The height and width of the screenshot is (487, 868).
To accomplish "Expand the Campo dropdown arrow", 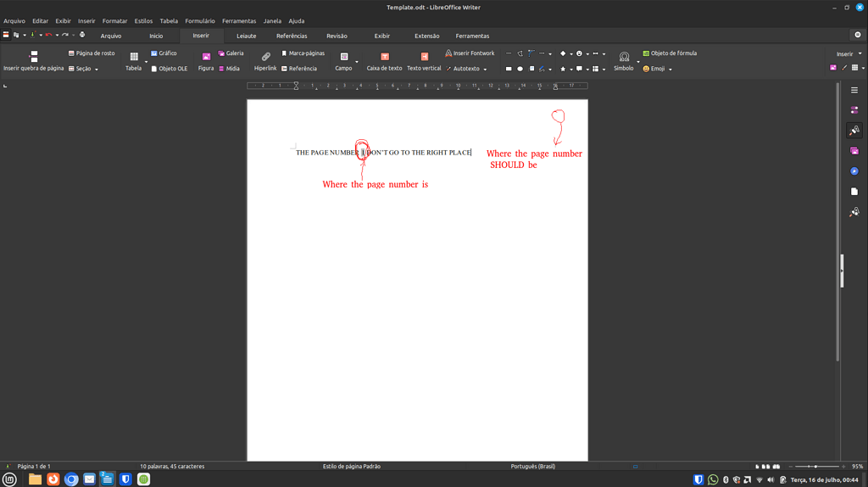I will [357, 62].
